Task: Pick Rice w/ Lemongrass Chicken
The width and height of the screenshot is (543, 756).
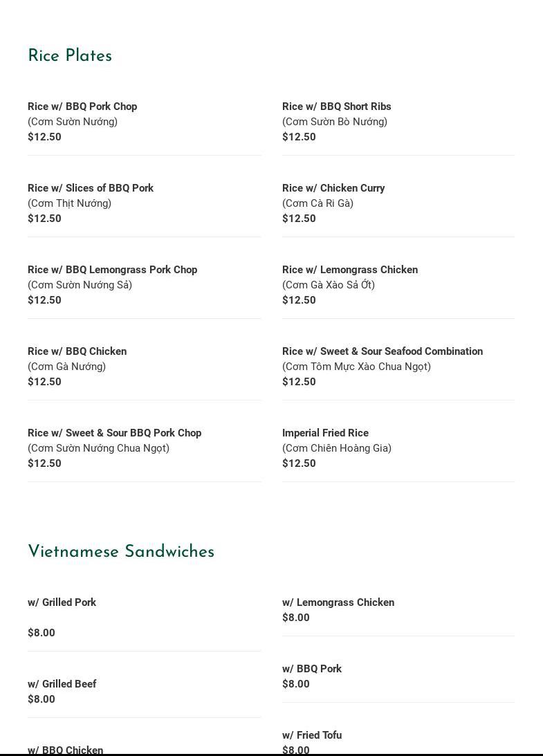Action: (350, 270)
